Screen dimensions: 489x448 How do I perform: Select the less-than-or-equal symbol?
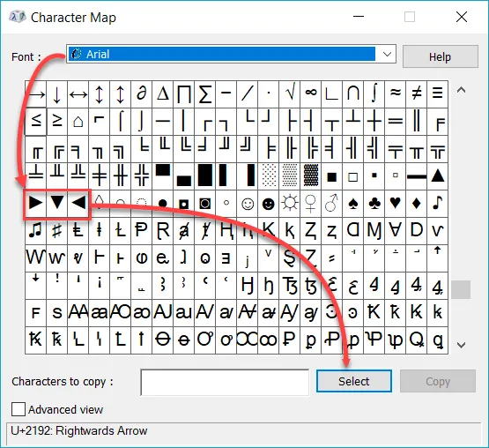(35, 122)
